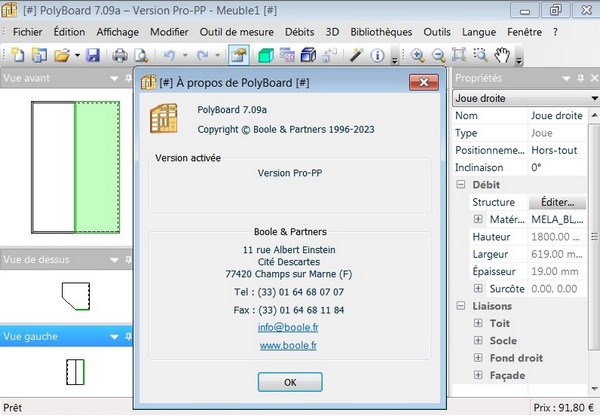This screenshot has height=416, width=600.
Task: Open the Outil de mesure menu
Action: click(236, 32)
